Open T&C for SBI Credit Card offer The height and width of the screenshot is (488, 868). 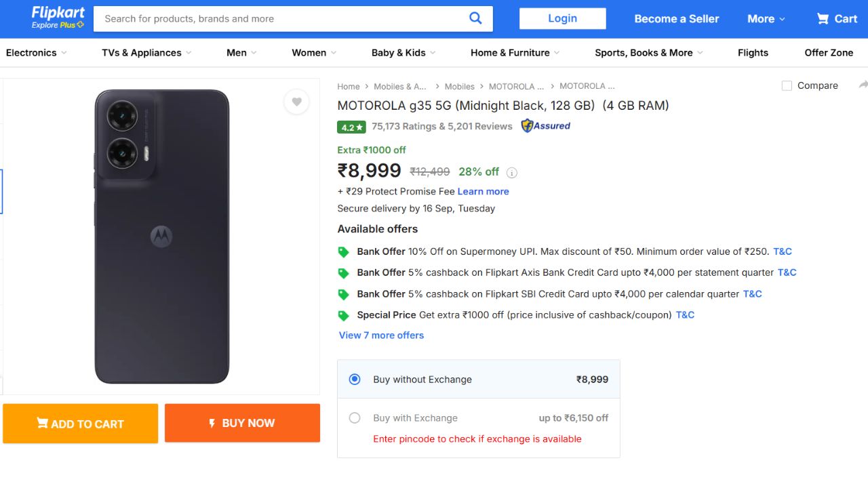point(753,294)
